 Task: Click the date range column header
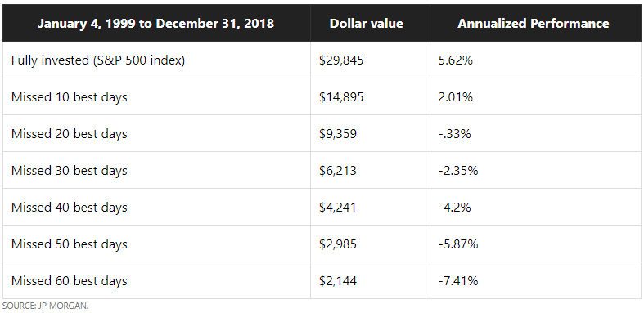[x=156, y=24]
